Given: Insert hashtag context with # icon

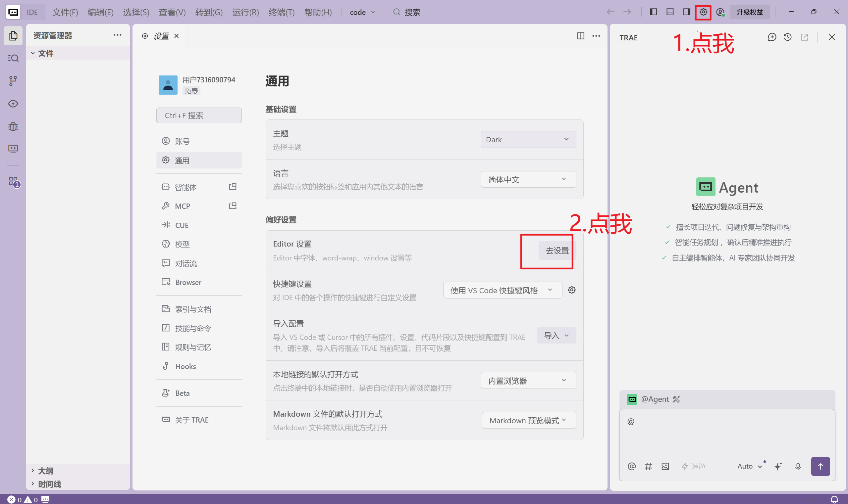Looking at the screenshot, I should 649,466.
